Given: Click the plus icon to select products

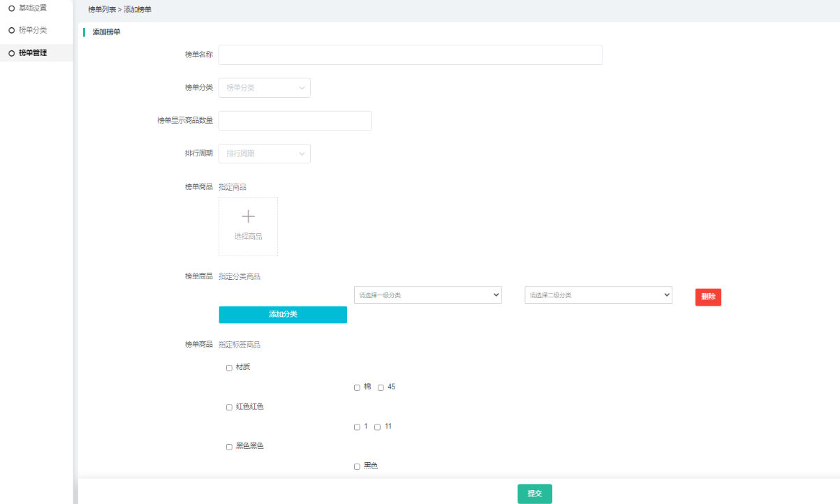Looking at the screenshot, I should point(248,217).
